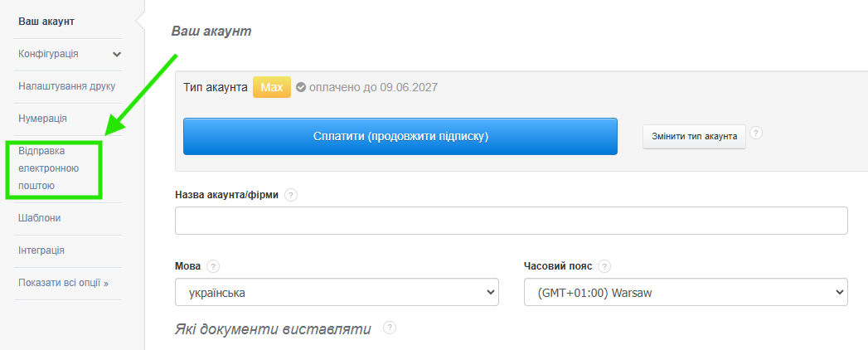Click the Змінити тип акаунта button

694,136
